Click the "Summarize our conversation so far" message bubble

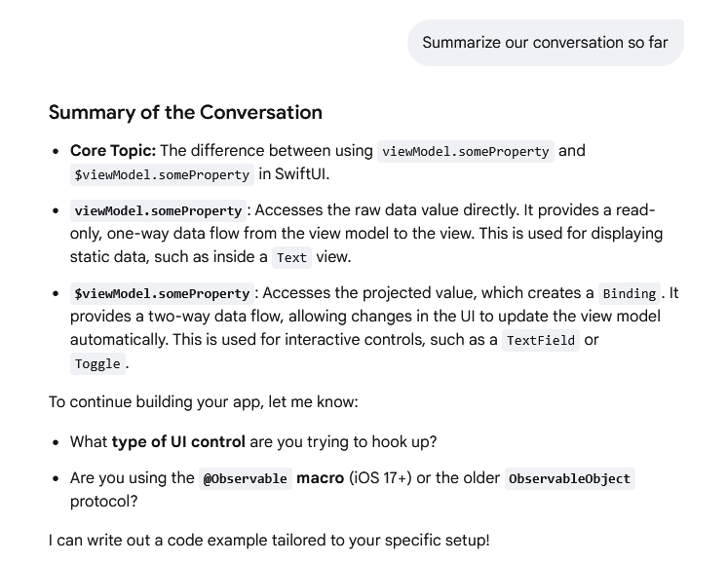pyautogui.click(x=545, y=43)
